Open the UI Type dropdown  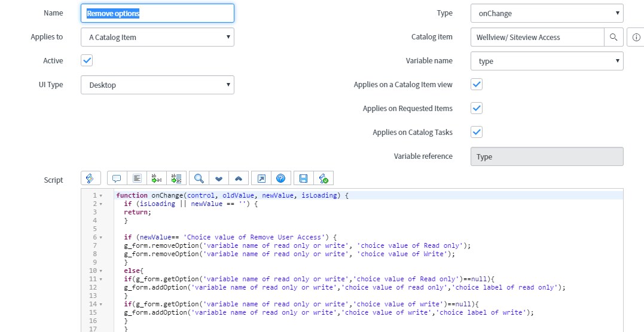pos(157,85)
